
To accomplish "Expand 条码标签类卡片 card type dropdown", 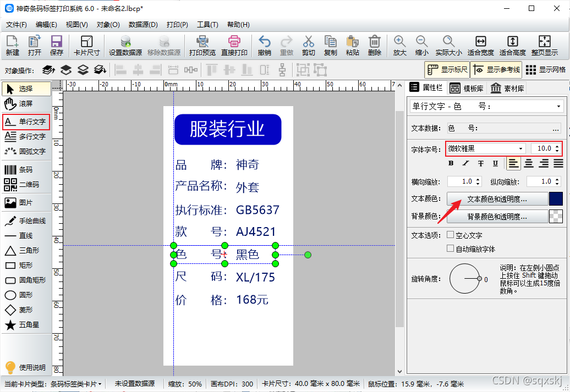I will pyautogui.click(x=76, y=384).
